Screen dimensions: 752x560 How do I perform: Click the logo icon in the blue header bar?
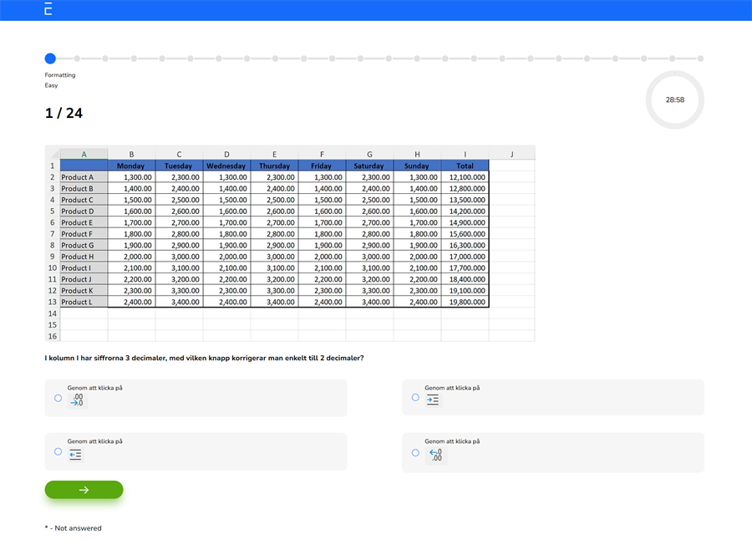tap(47, 10)
